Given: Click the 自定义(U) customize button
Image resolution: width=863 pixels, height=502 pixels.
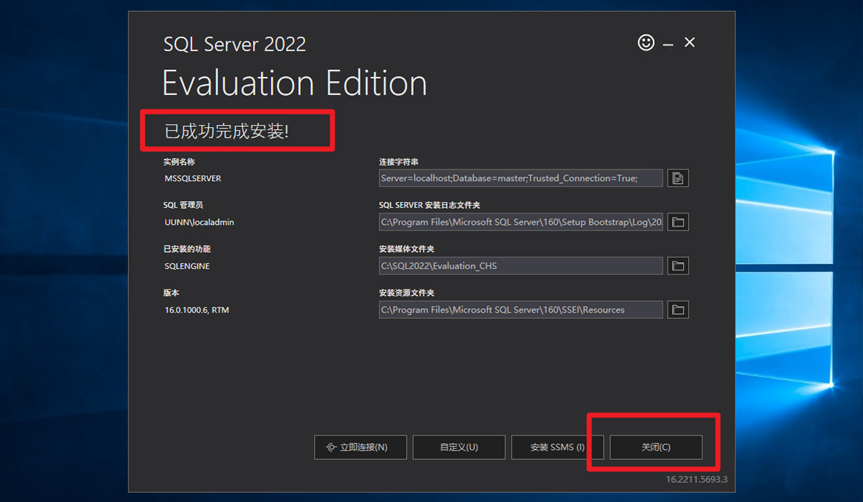Looking at the screenshot, I should point(458,447).
